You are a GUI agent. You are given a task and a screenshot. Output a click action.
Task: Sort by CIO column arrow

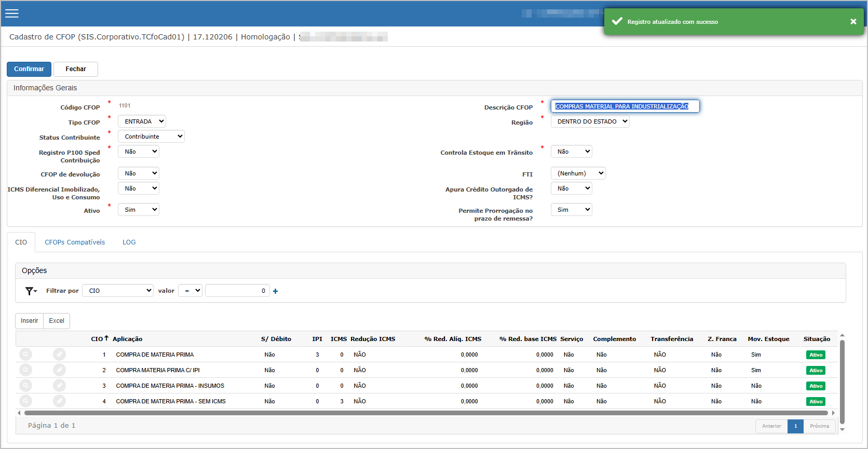click(x=106, y=338)
